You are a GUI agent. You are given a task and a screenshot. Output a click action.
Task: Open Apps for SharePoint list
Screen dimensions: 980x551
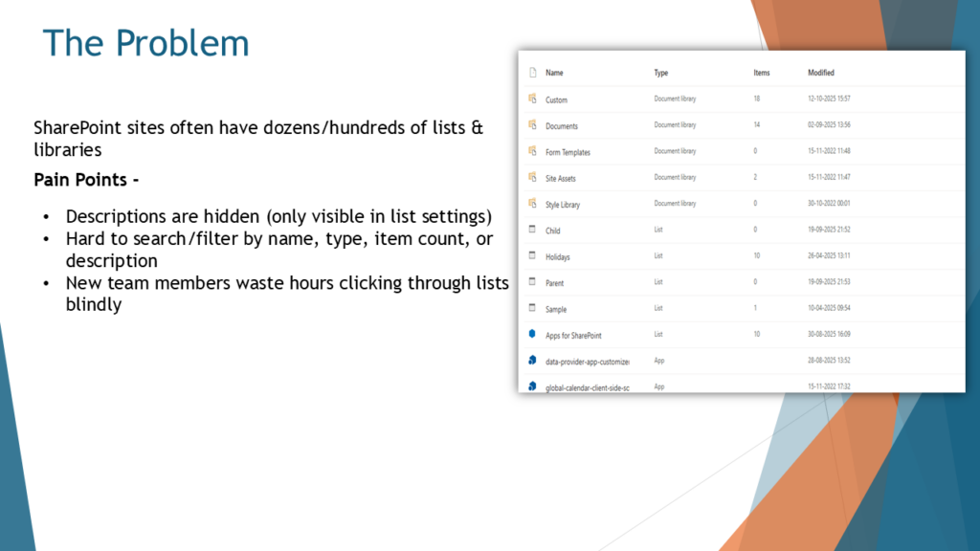click(573, 336)
